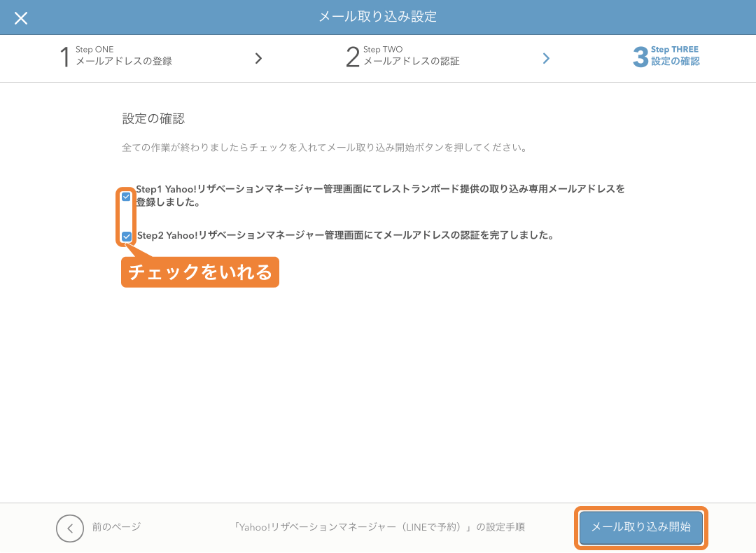This screenshot has height=553, width=756.
Task: Click the chevron between Step TWO and THREE
Action: 547,58
